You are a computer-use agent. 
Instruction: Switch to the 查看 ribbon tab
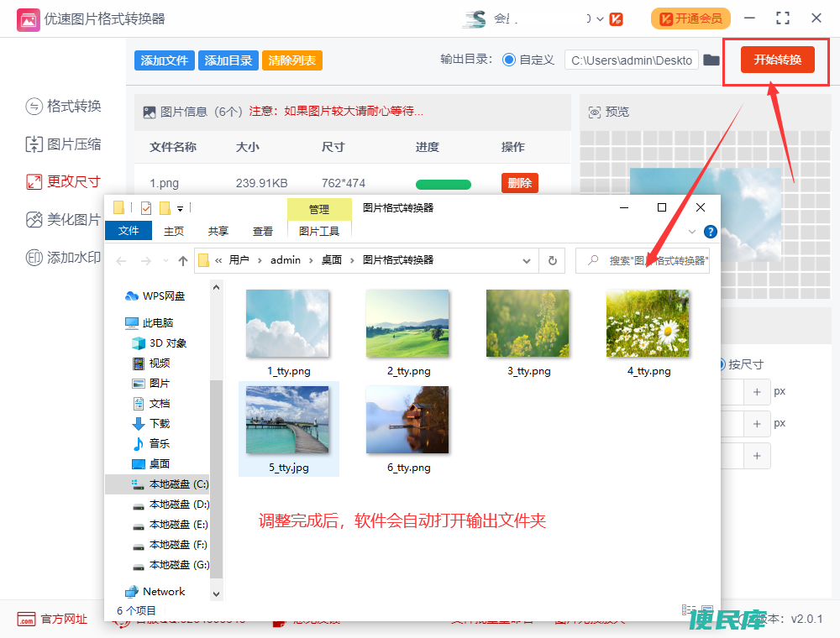262,231
